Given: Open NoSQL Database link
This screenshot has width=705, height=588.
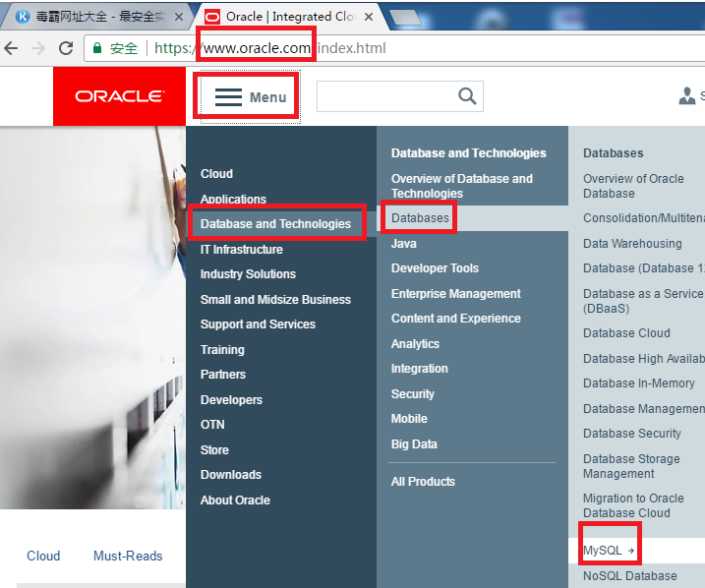Looking at the screenshot, I should (630, 575).
